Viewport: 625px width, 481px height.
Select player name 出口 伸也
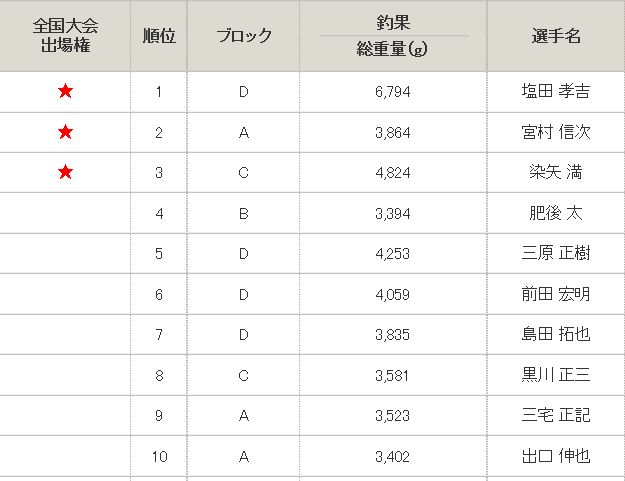pyautogui.click(x=556, y=457)
